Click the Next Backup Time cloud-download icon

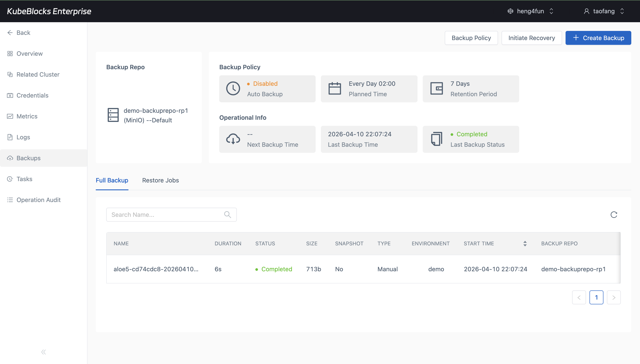pyautogui.click(x=233, y=139)
